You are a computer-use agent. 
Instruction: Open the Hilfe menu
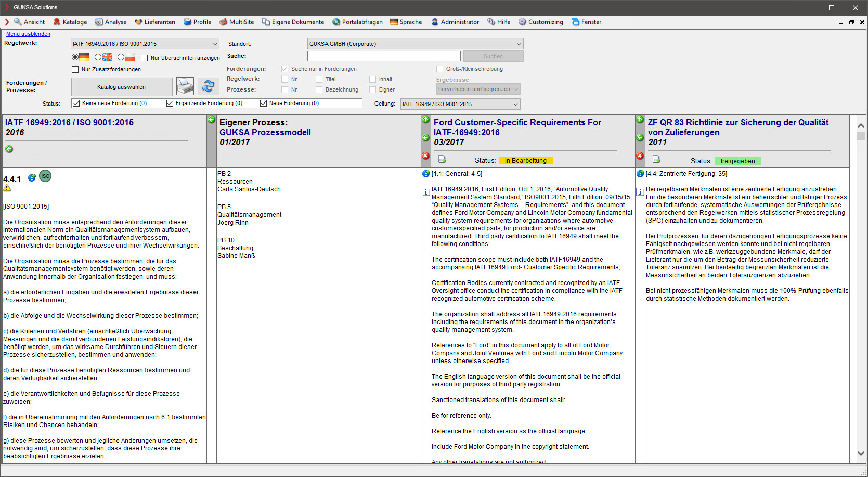499,22
